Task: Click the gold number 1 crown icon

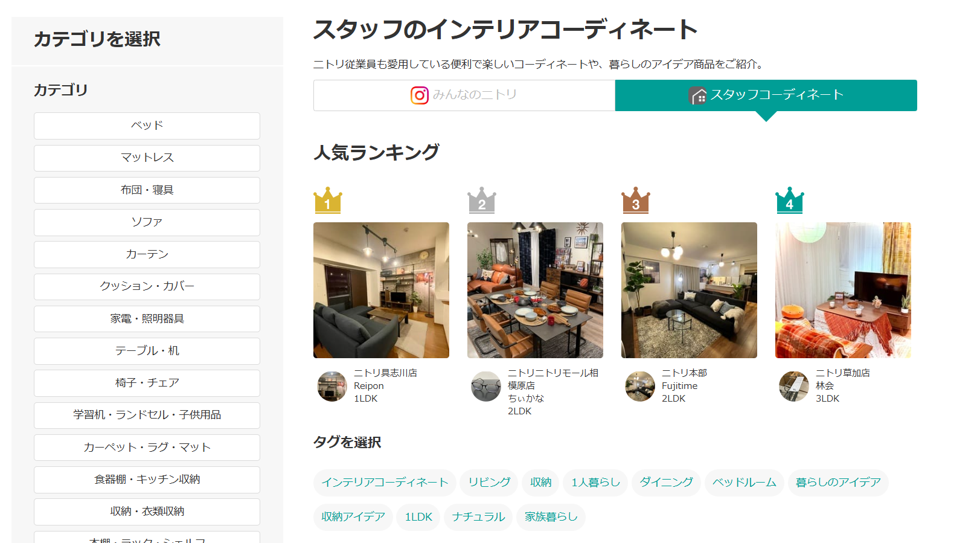Action: (x=328, y=200)
